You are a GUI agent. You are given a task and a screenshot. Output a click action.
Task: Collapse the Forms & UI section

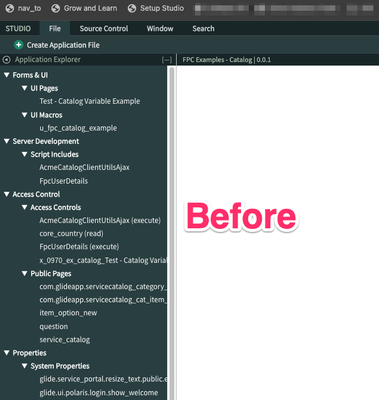[x=7, y=75]
